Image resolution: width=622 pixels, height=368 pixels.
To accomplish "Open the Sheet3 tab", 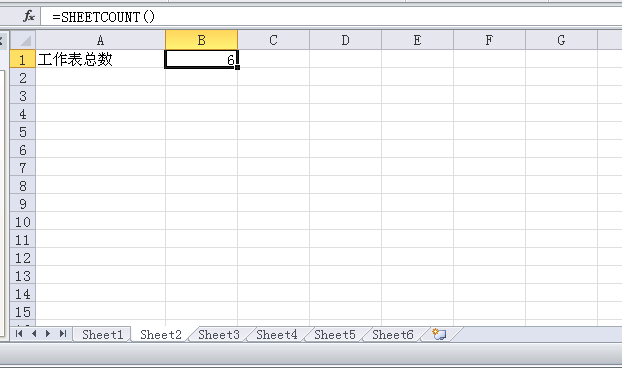I will click(x=219, y=335).
